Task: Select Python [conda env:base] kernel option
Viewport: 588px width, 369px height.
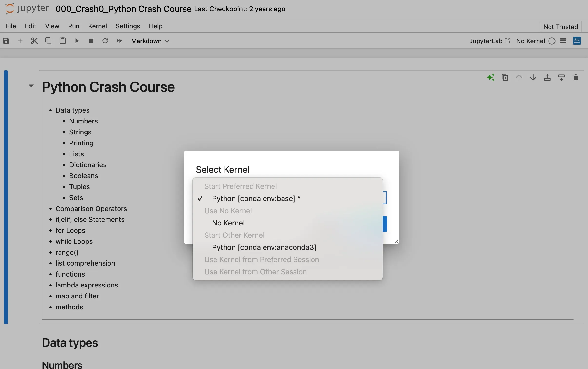Action: click(x=287, y=199)
